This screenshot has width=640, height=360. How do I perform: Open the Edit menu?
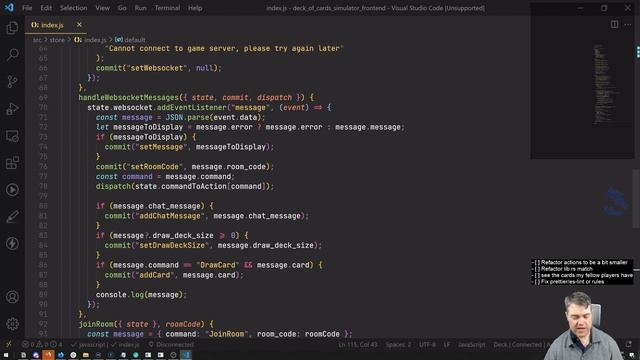pyautogui.click(x=46, y=8)
